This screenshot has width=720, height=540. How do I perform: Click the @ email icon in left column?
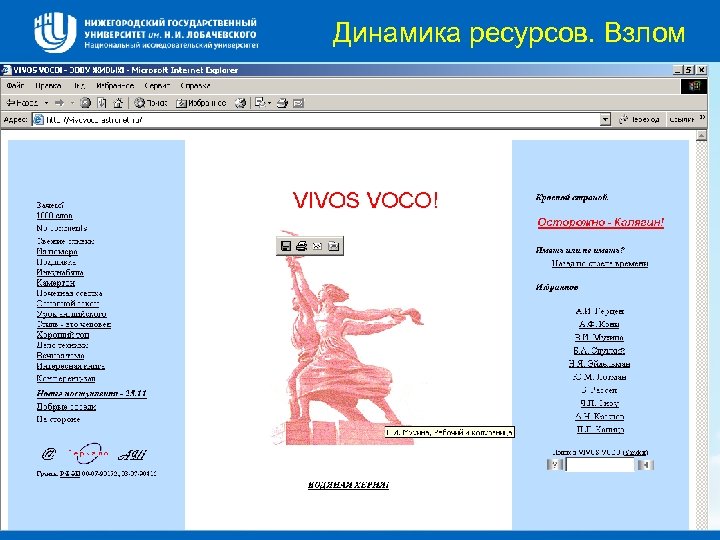tap(49, 454)
